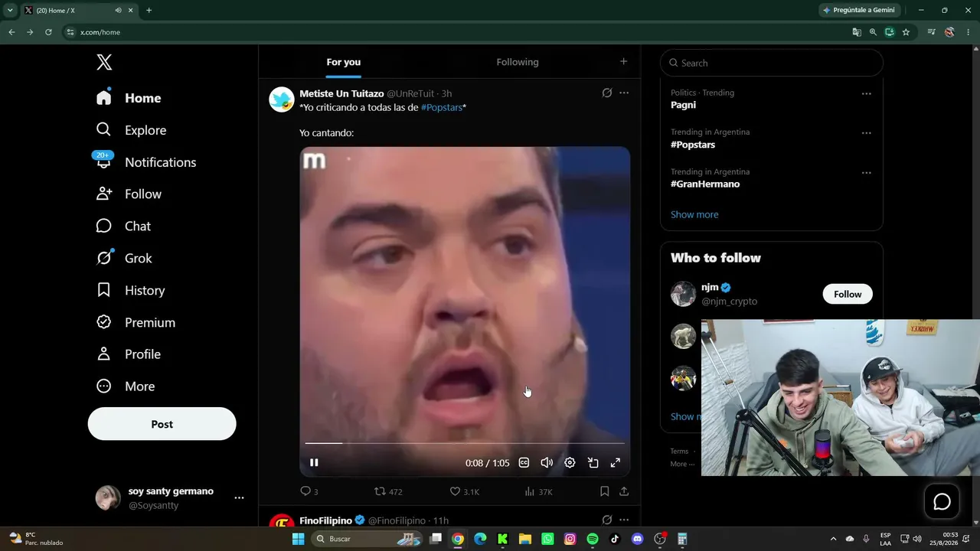This screenshot has height=551, width=980.
Task: Open the Premium icon in the sidebar
Action: [x=104, y=322]
